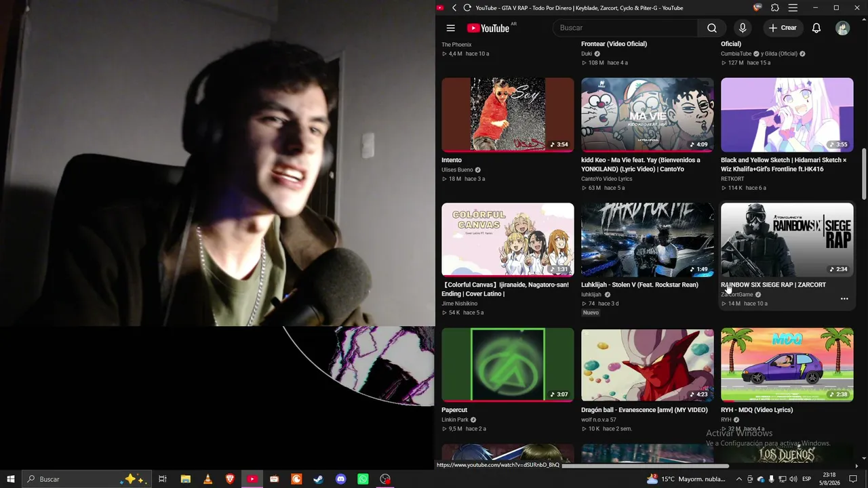Click 'RYH - MDQ (Video Lyrics)' title

757,410
